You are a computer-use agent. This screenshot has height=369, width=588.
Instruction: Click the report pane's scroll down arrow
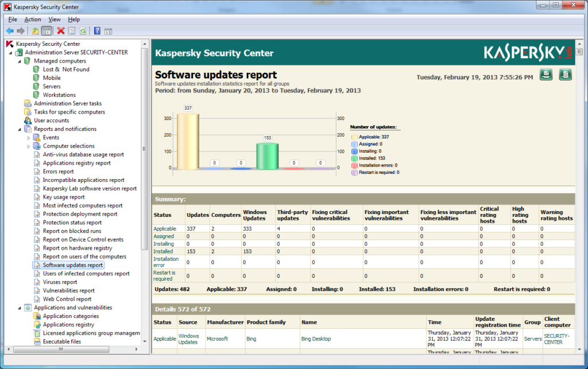(x=579, y=349)
